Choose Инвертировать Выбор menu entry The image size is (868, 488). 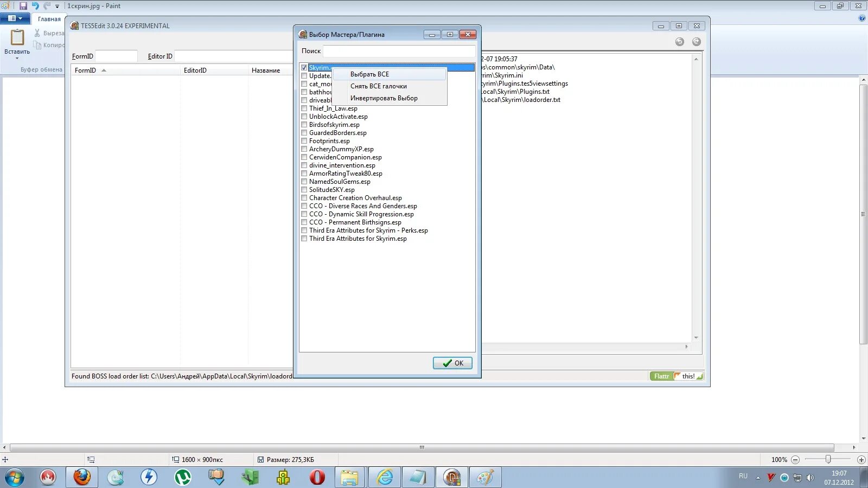coord(390,98)
